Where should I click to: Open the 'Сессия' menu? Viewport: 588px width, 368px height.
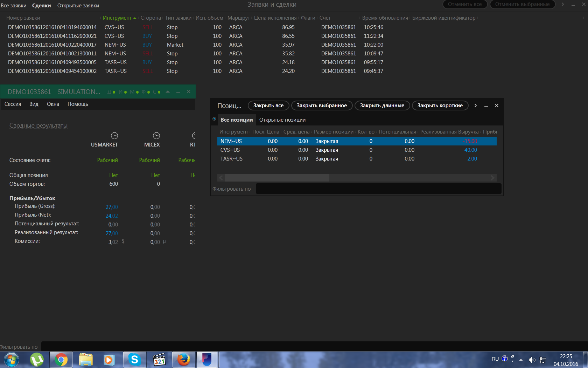(x=13, y=104)
